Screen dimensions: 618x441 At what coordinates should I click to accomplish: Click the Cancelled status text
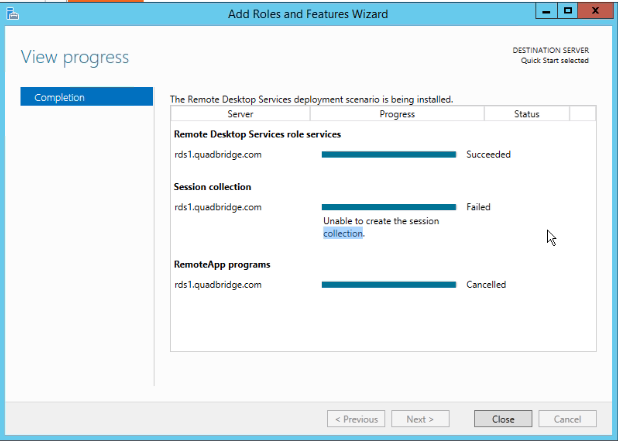point(486,285)
